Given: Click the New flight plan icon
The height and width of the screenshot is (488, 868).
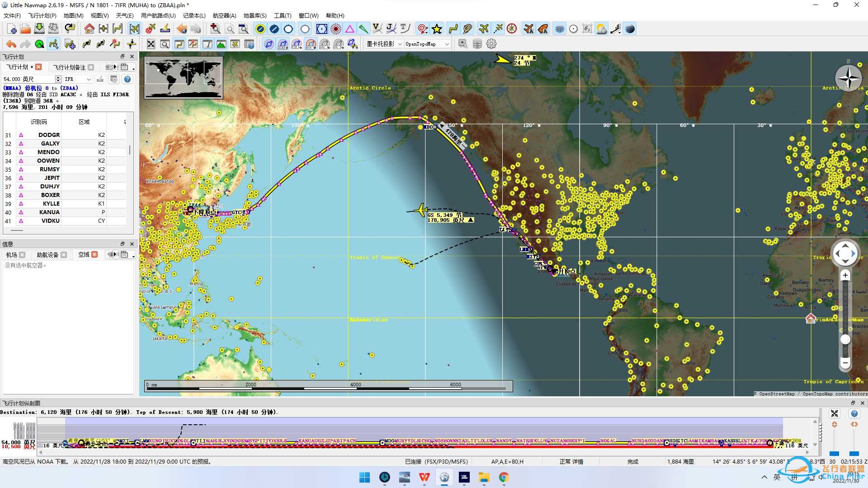Looking at the screenshot, I should [x=12, y=29].
